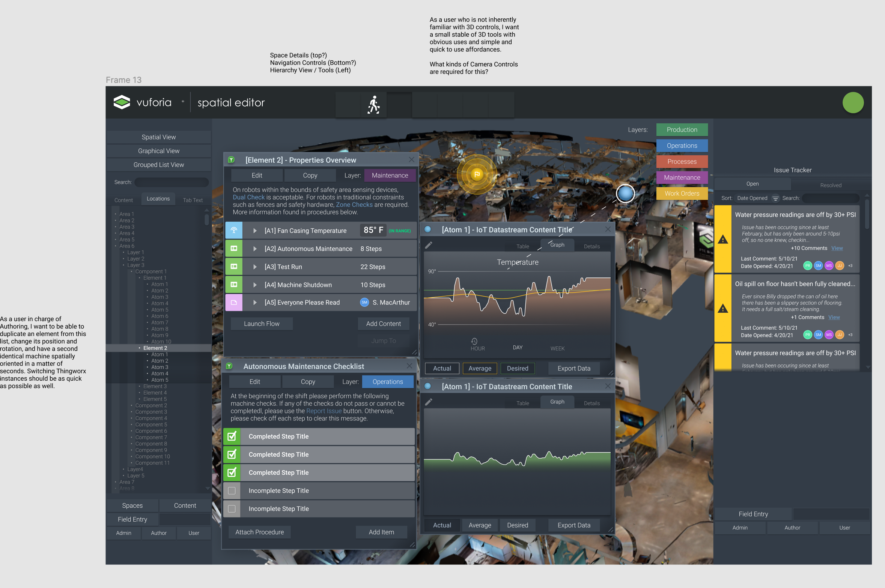Screen dimensions: 885x588
Task: Click the Vuforia logo icon
Action: (x=122, y=102)
